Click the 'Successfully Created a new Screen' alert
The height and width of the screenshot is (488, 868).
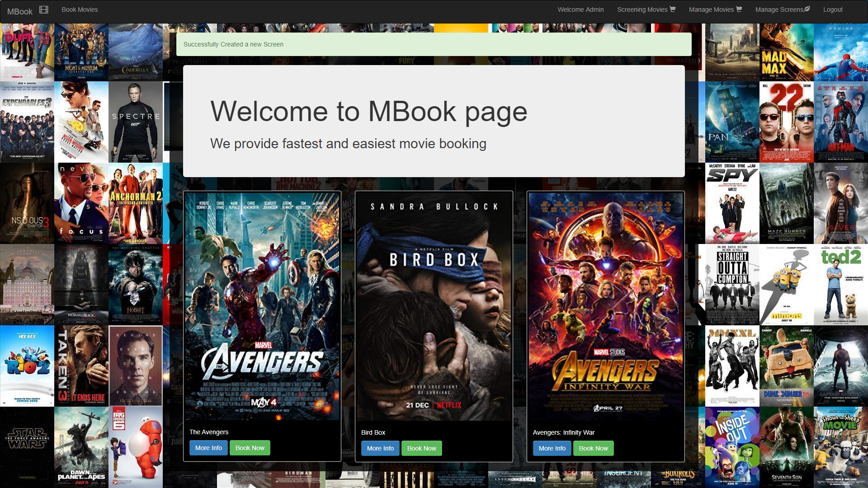click(x=434, y=44)
